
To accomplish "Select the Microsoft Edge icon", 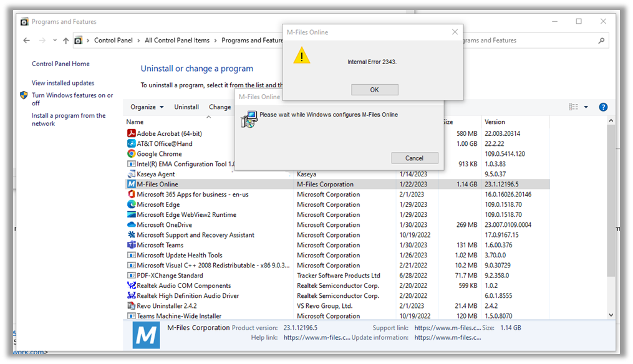I will (x=131, y=204).
